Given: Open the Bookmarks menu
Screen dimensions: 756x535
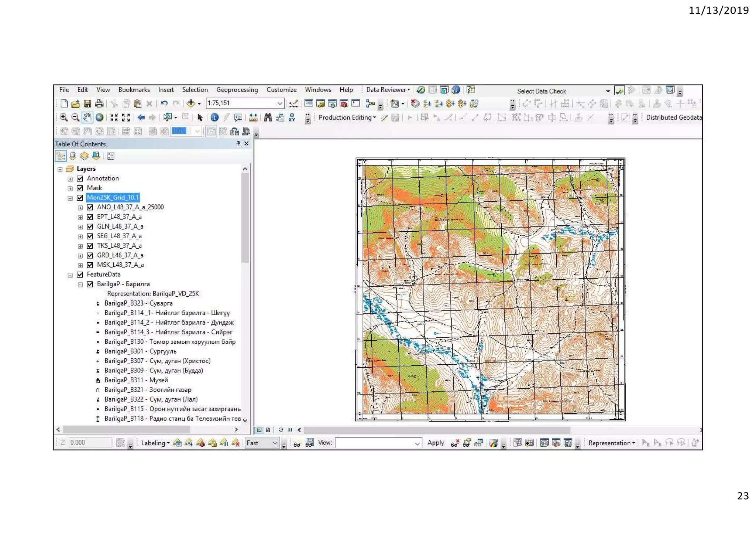Looking at the screenshot, I should [x=134, y=90].
